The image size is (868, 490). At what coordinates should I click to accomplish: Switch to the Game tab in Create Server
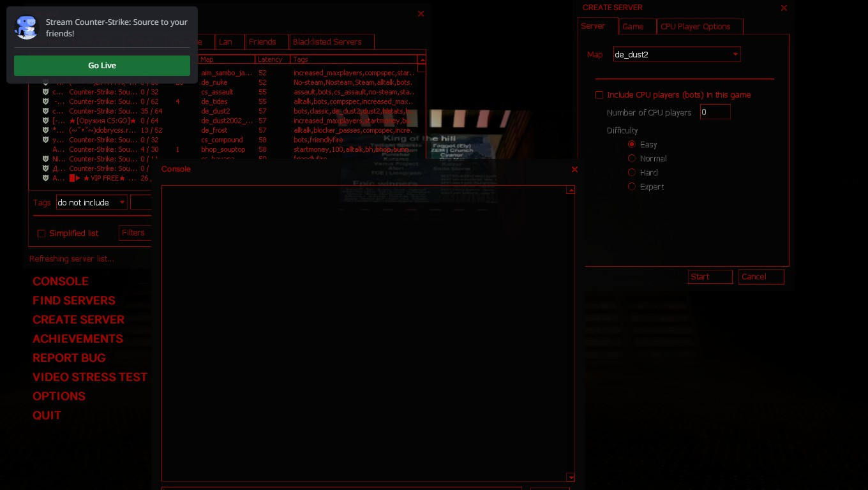click(x=638, y=26)
